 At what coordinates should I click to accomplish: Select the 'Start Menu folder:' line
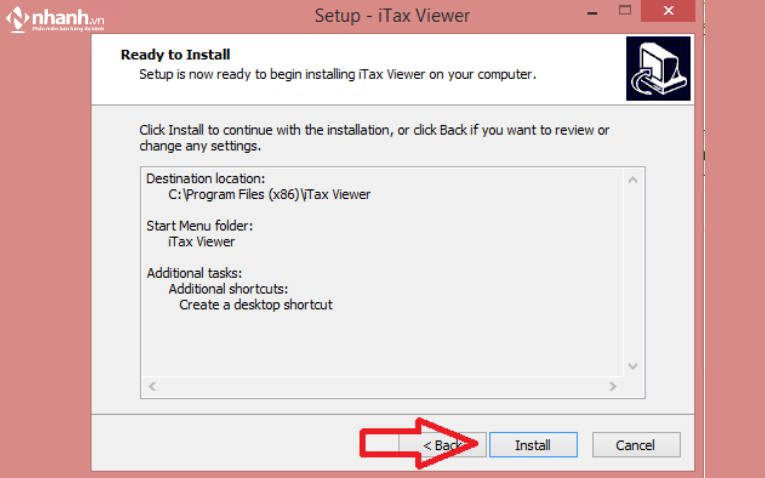[x=200, y=226]
